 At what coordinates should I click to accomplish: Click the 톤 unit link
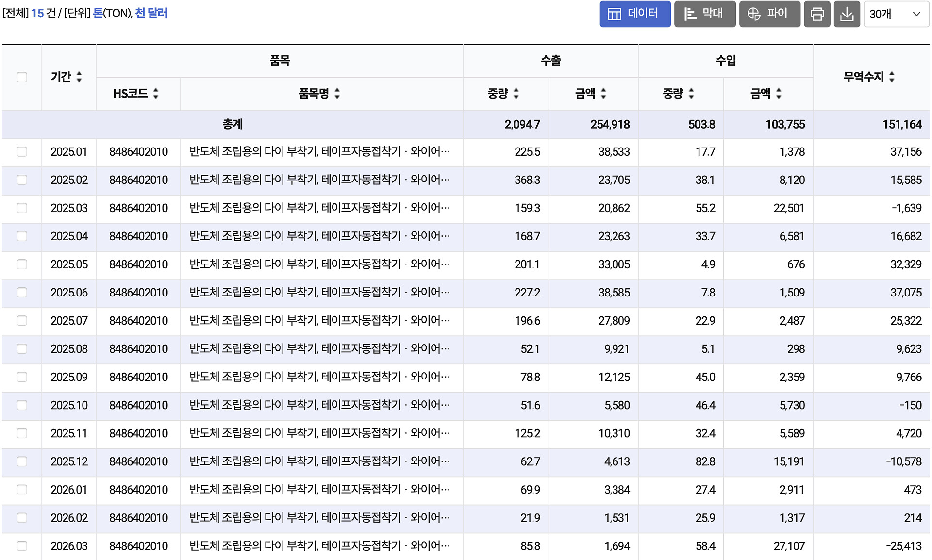98,13
